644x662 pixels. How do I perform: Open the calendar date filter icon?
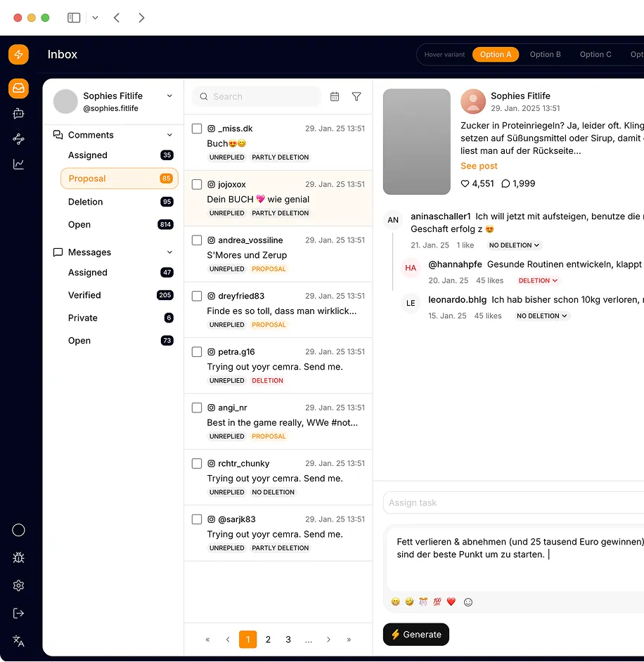point(335,97)
